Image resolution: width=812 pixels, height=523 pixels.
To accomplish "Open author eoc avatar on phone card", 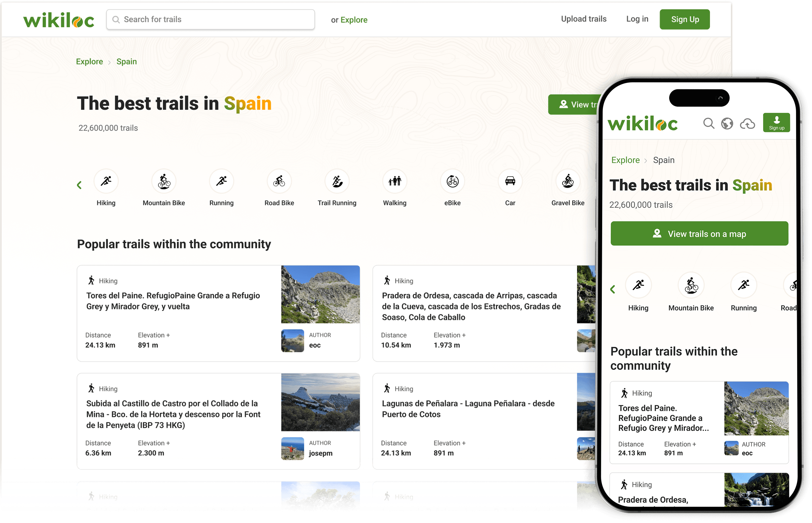I will 731,448.
